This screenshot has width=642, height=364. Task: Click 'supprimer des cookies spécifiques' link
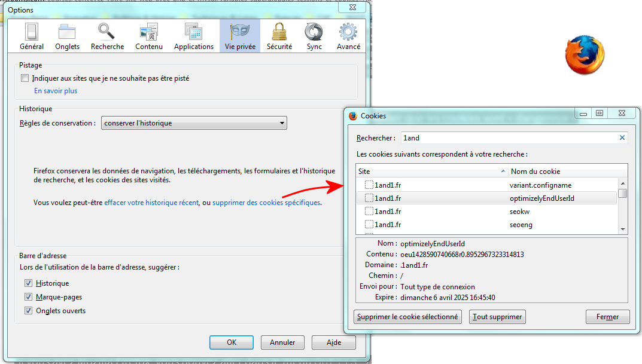(x=266, y=203)
